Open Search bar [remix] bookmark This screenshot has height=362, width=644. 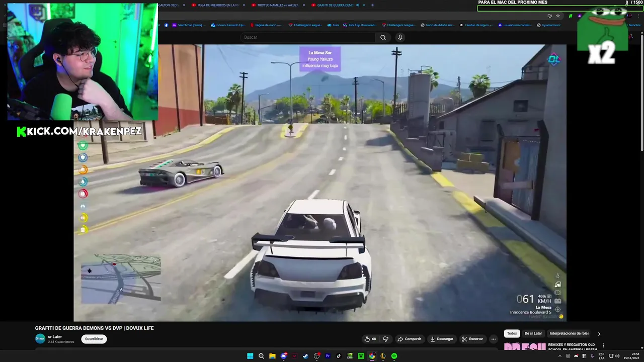coord(189,25)
